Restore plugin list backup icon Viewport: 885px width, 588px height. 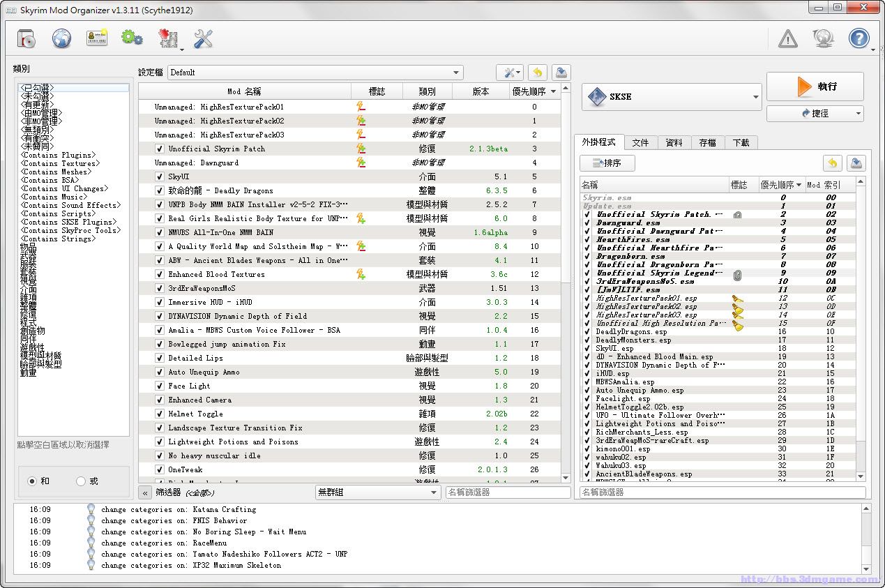coord(832,163)
